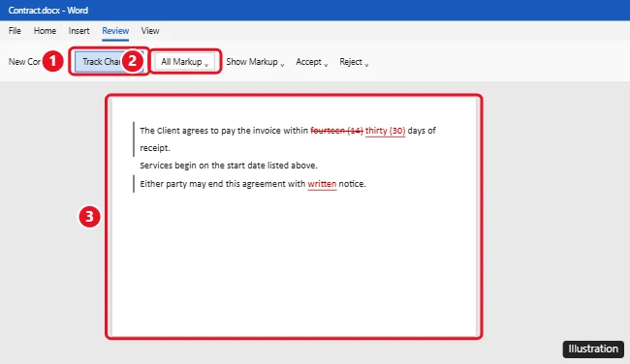Click the change bar beside "The Client agrees"
630x364 pixels.
click(134, 139)
